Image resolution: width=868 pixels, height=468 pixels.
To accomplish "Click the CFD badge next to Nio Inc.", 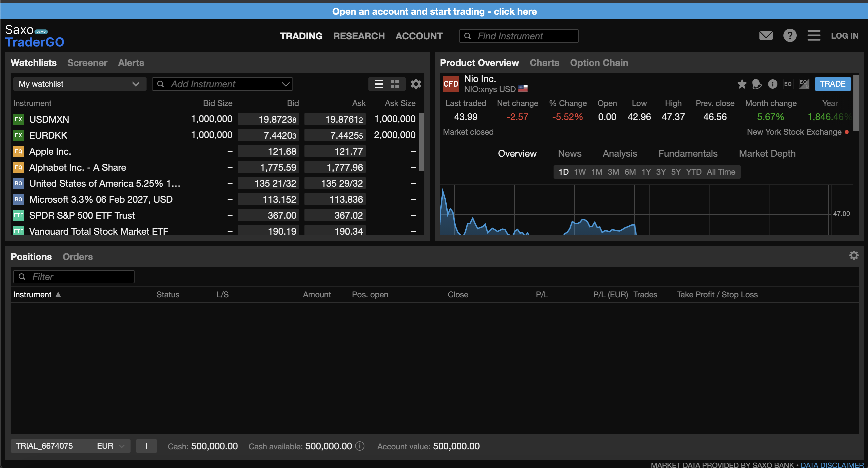I will (x=451, y=84).
